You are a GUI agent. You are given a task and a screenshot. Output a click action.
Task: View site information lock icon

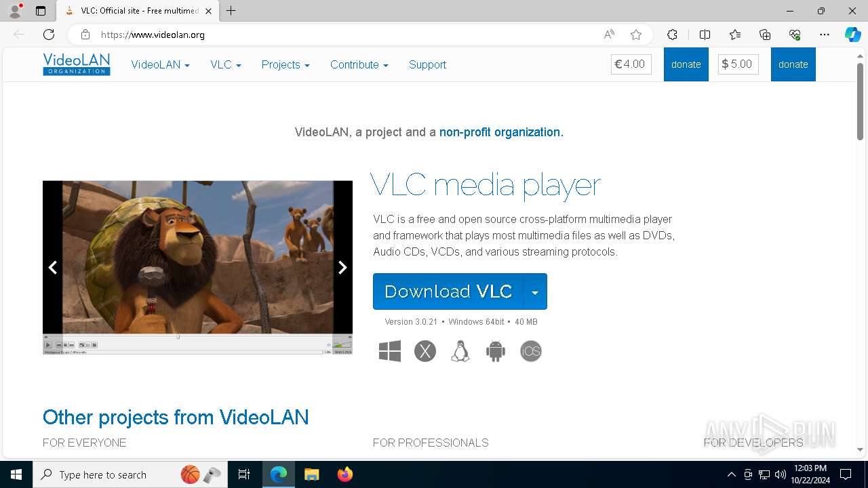[x=85, y=35]
